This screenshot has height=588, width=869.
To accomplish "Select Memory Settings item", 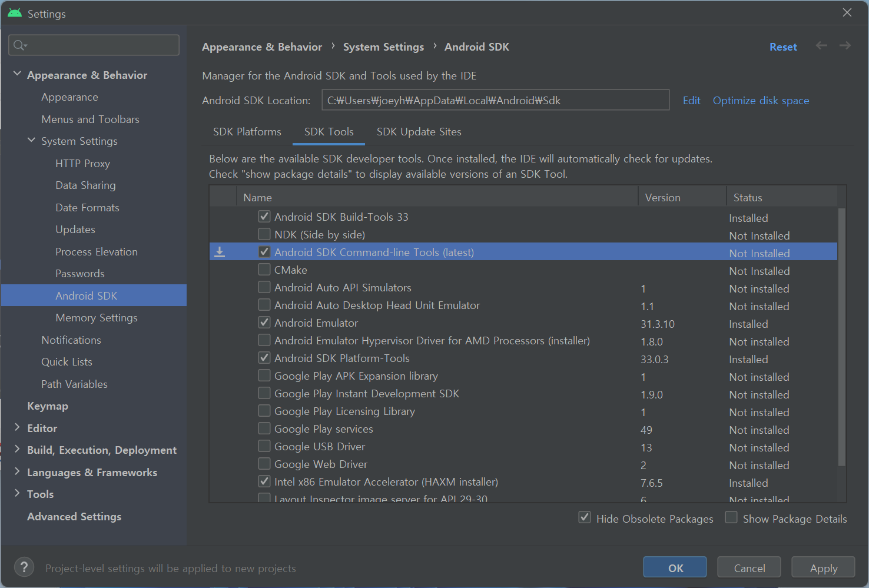I will tap(97, 318).
